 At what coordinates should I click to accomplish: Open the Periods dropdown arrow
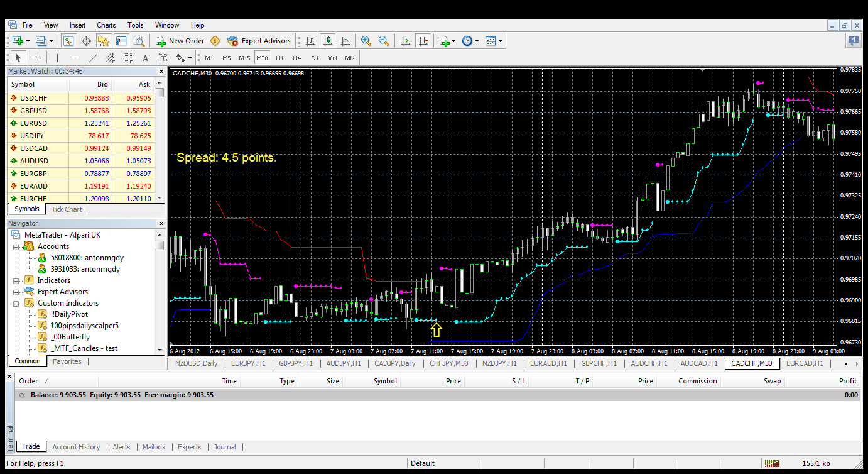pos(477,41)
